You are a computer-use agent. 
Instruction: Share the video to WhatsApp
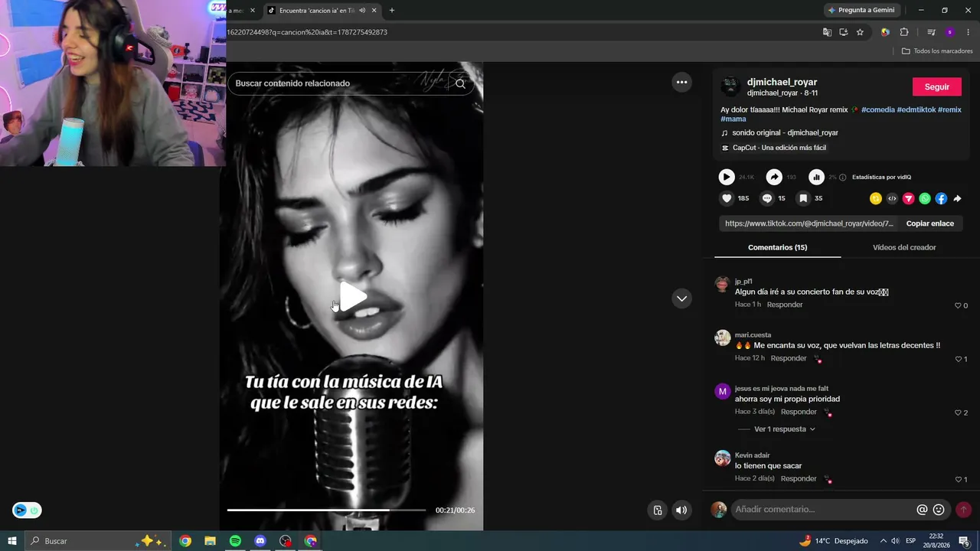(925, 198)
